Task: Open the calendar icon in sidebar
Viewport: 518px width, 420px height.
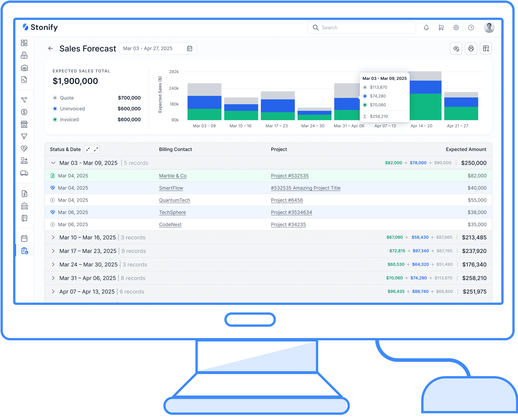Action: (24, 238)
